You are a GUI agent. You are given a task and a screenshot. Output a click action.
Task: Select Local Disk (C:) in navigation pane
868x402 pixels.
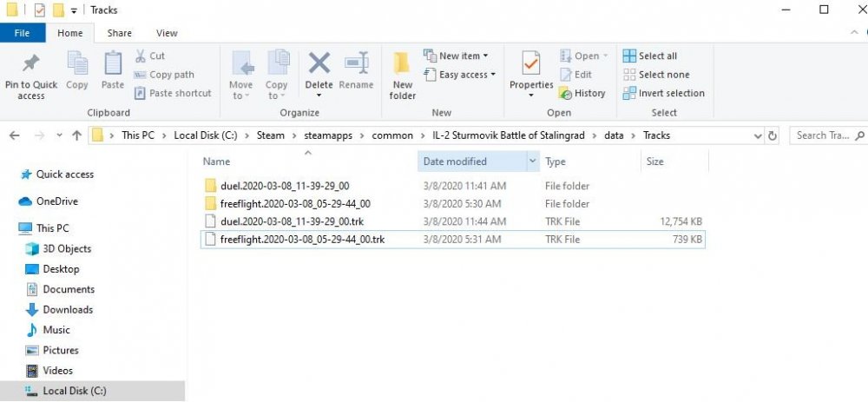click(x=93, y=391)
